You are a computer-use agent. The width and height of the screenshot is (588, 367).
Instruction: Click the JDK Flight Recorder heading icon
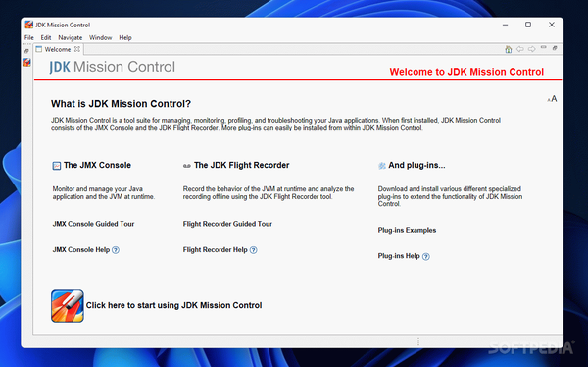point(187,166)
